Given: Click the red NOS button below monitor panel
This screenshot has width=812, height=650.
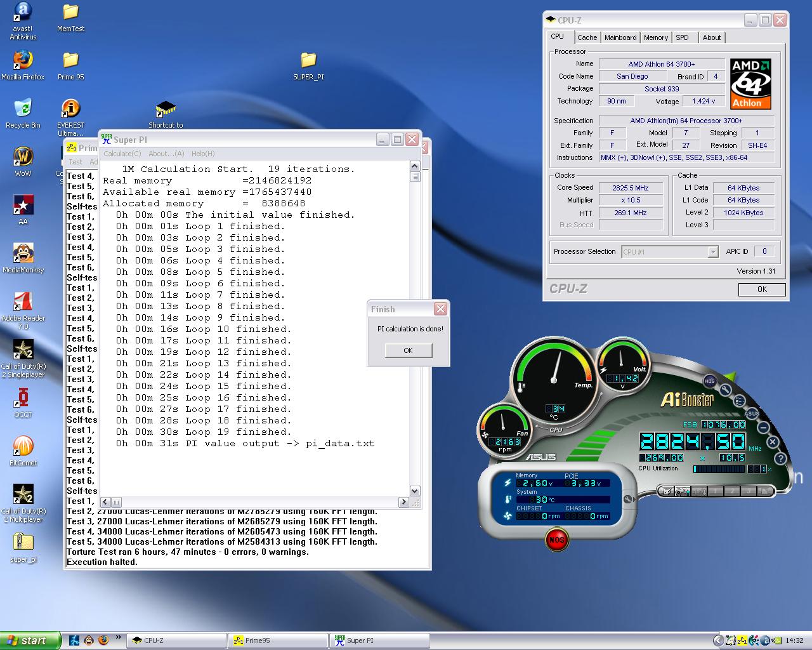Looking at the screenshot, I should point(556,540).
